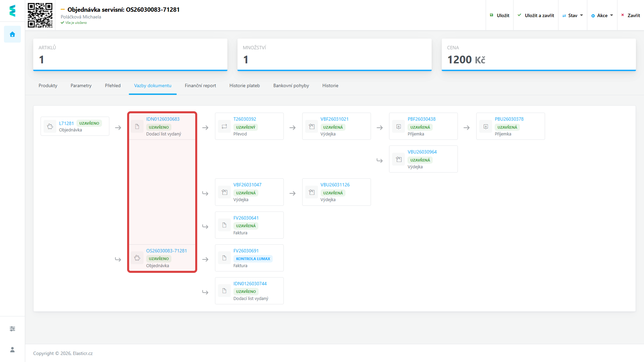Click the box icon for VBU26030964

[x=398, y=159]
